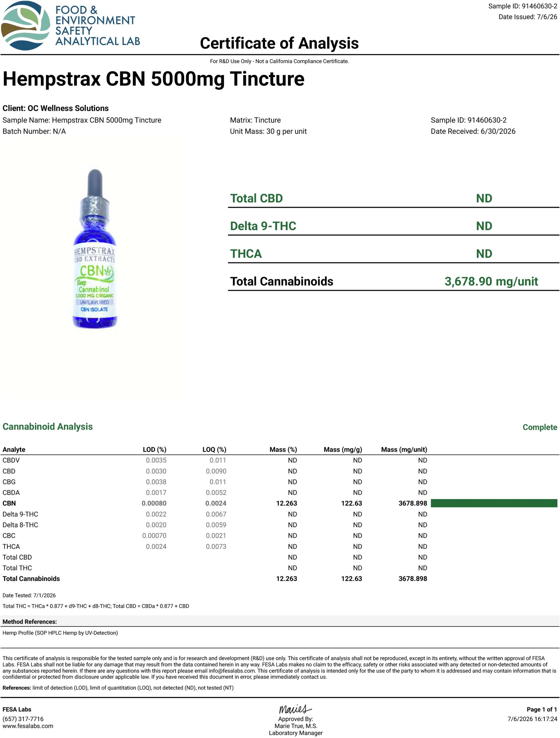Select 'Client: OC Wellness Solutions'

click(x=56, y=108)
